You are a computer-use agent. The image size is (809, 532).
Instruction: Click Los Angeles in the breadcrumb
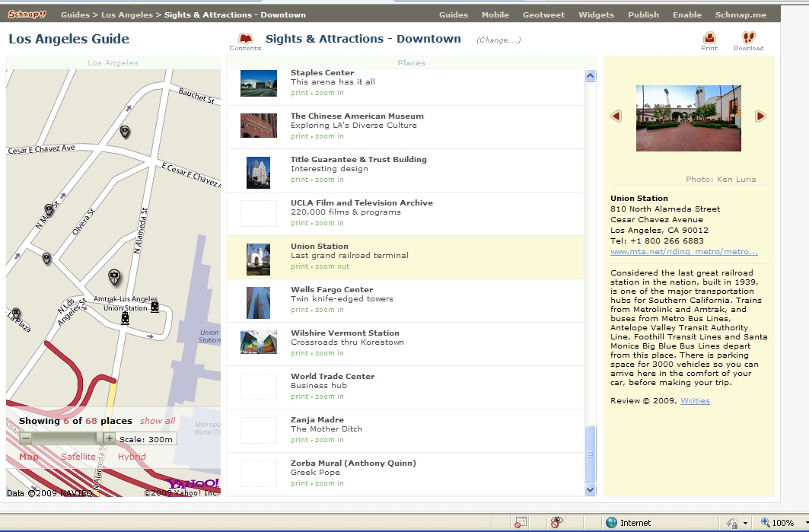tap(127, 14)
